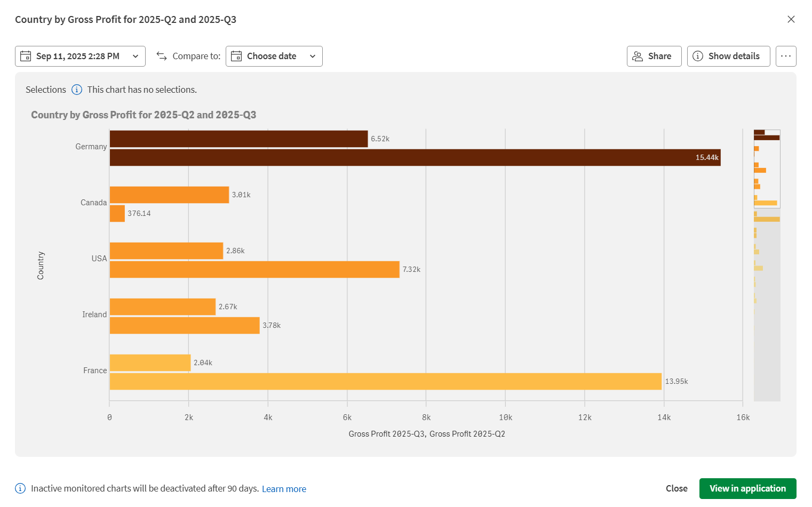Open the calendar icon beside Sep 11 date

coord(25,56)
